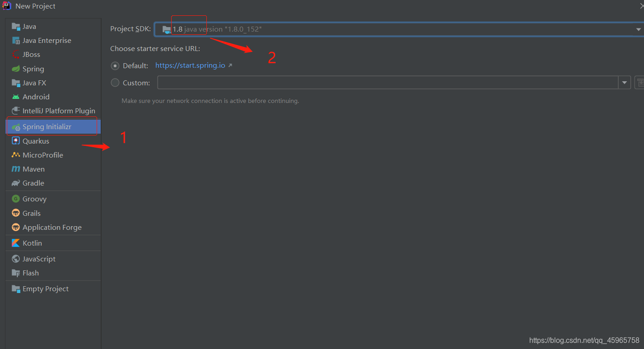Select the JavaScript list label

(39, 259)
